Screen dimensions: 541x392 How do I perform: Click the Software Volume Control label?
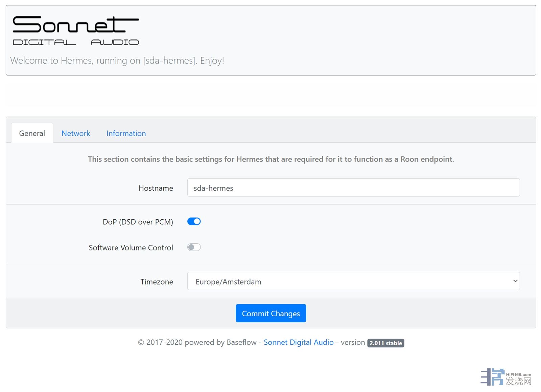(131, 248)
